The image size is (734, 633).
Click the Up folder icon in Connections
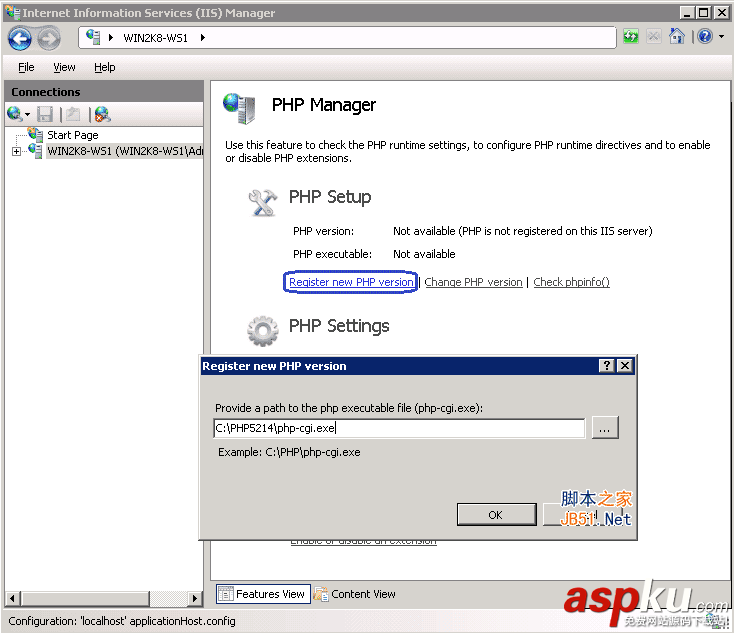[x=73, y=114]
